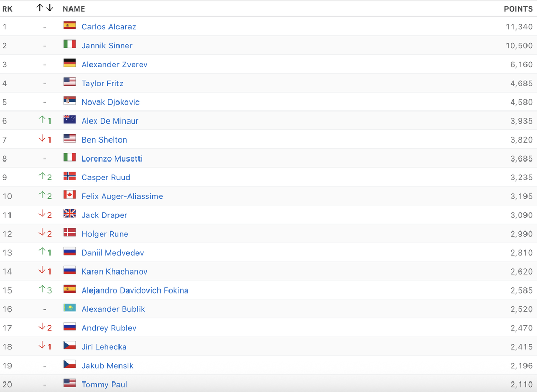Click the Kazakhstan flag next to Alexander Bublik

pyautogui.click(x=69, y=308)
